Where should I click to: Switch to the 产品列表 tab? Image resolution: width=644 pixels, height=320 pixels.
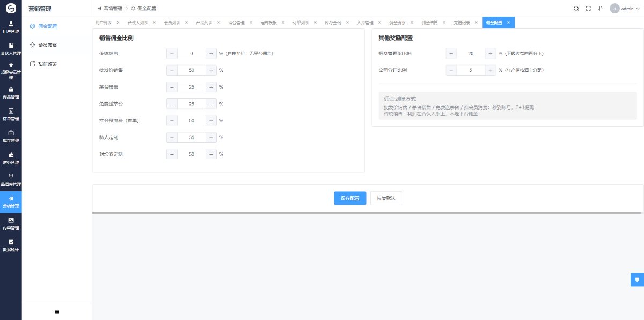pyautogui.click(x=204, y=23)
